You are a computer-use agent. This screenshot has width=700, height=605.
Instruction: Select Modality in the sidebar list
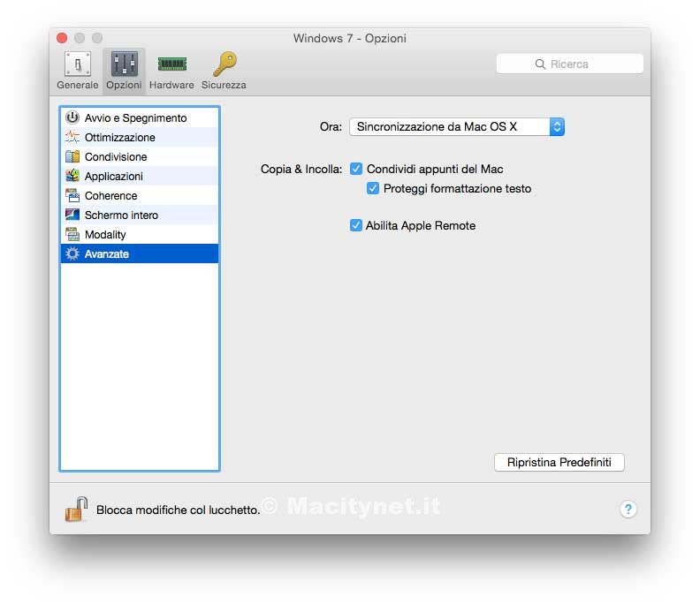tap(140, 234)
